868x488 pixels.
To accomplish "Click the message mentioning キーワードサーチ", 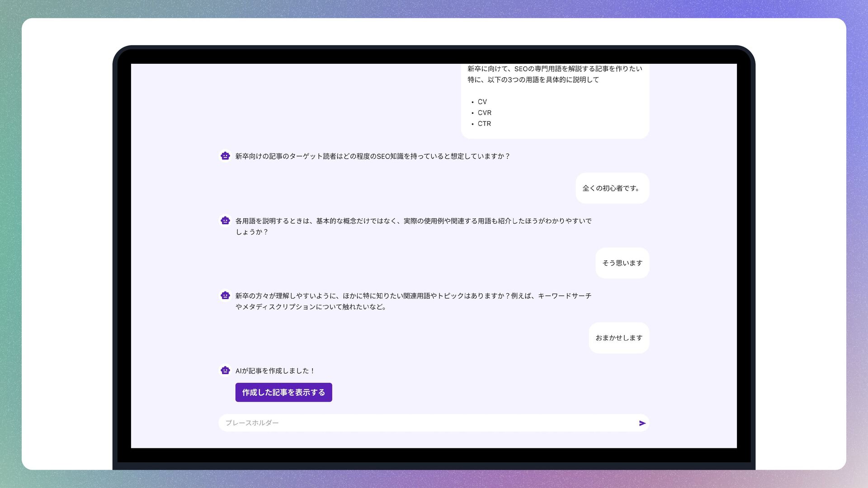I will [x=413, y=296].
